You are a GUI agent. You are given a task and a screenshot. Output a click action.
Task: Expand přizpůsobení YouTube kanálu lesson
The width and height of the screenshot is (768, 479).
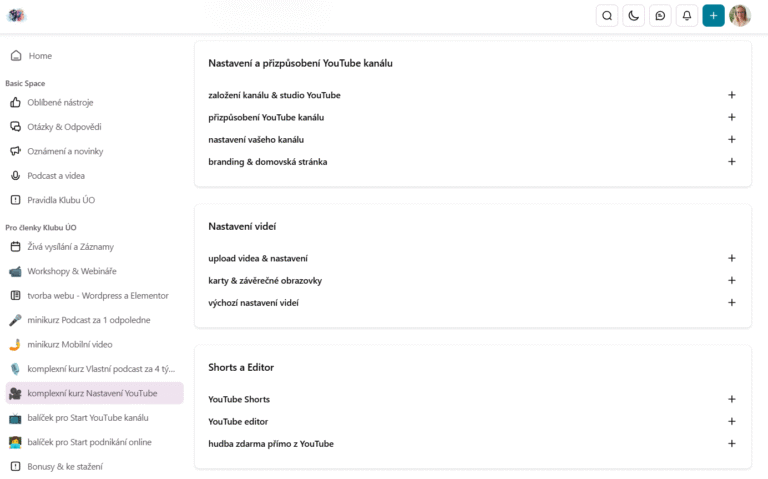731,117
